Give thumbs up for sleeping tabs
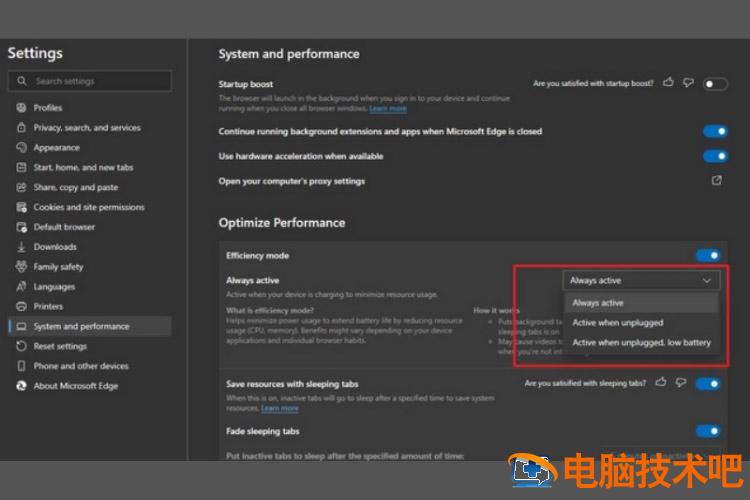The image size is (750, 500). 661,382
